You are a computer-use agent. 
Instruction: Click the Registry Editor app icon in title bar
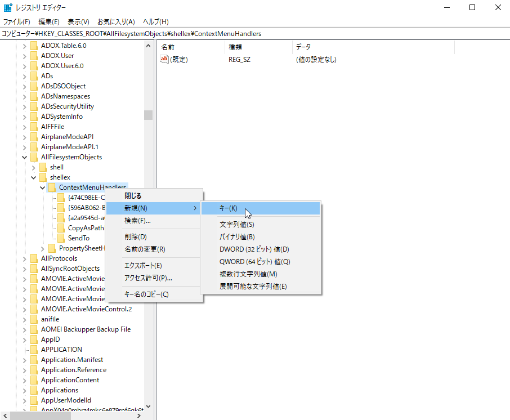(x=7, y=7)
